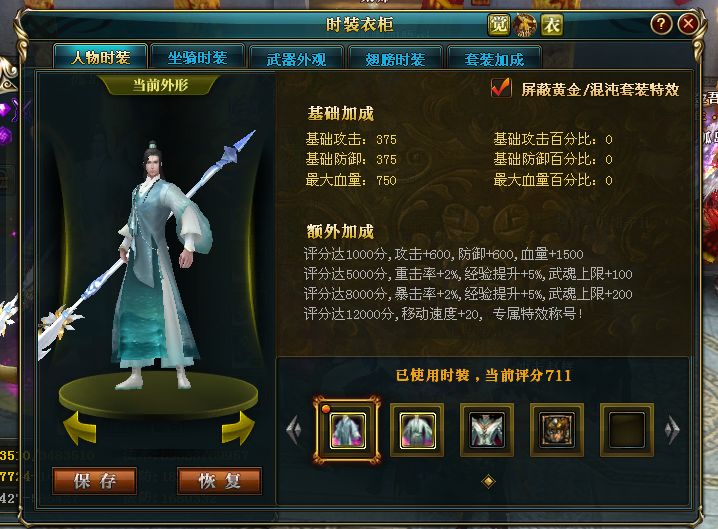Click the golden character icon in title bar
Screen dimensions: 718x529
[525, 25]
